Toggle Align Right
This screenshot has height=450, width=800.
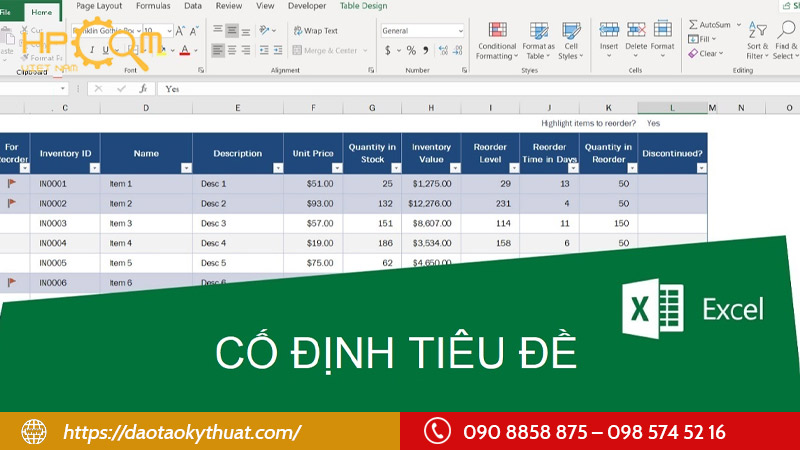pos(246,50)
